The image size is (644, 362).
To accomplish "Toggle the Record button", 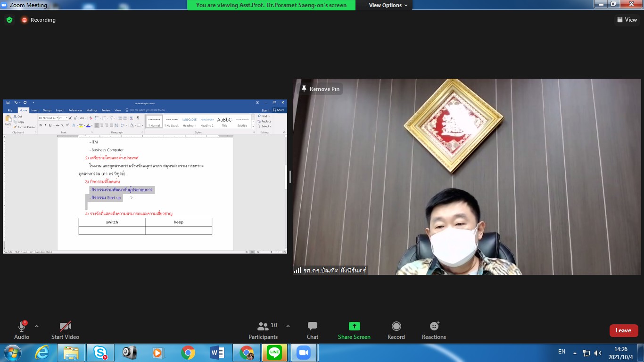I will [396, 330].
